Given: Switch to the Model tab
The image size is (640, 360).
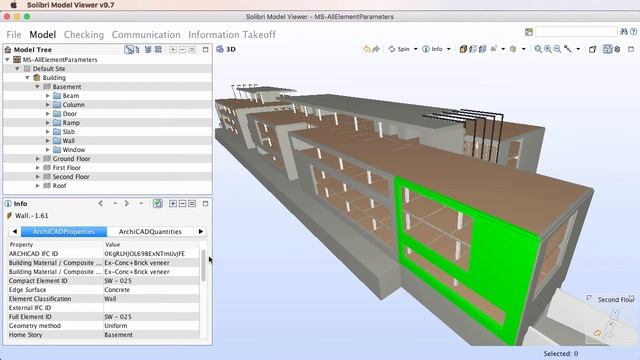Looking at the screenshot, I should click(42, 35).
